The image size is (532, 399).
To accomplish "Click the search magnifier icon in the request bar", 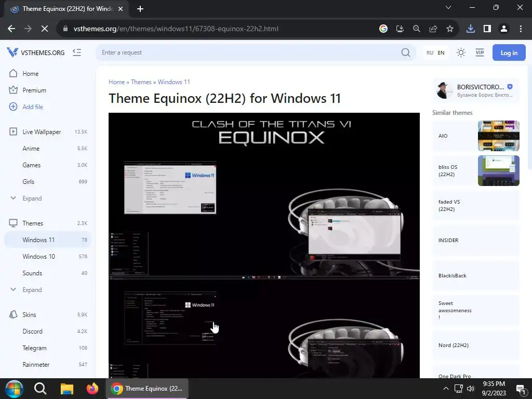I will 405,52.
